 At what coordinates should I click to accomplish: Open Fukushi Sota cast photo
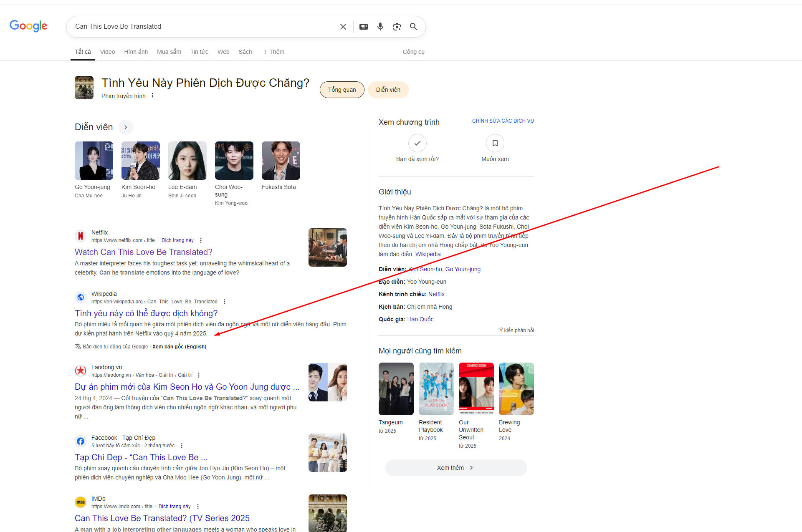pos(281,161)
